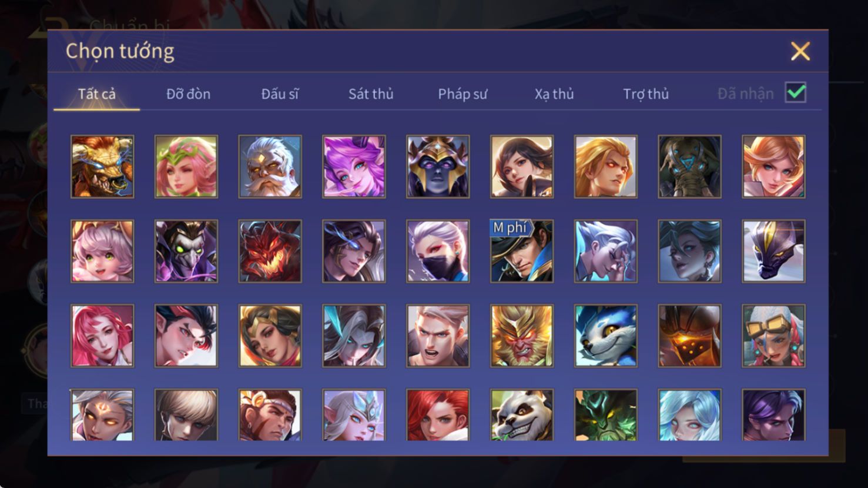Image resolution: width=868 pixels, height=488 pixels.
Task: Select the elephant-masked hero portrait
Action: coord(689,166)
